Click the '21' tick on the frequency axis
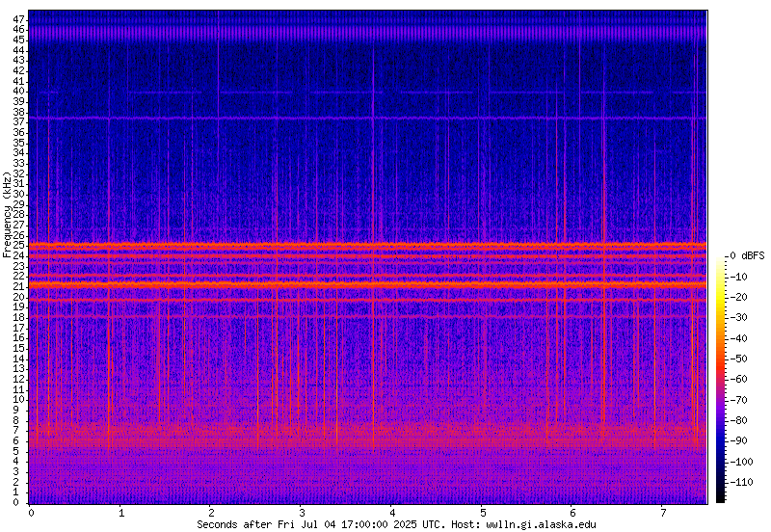This screenshot has width=771, height=532. (x=19, y=286)
